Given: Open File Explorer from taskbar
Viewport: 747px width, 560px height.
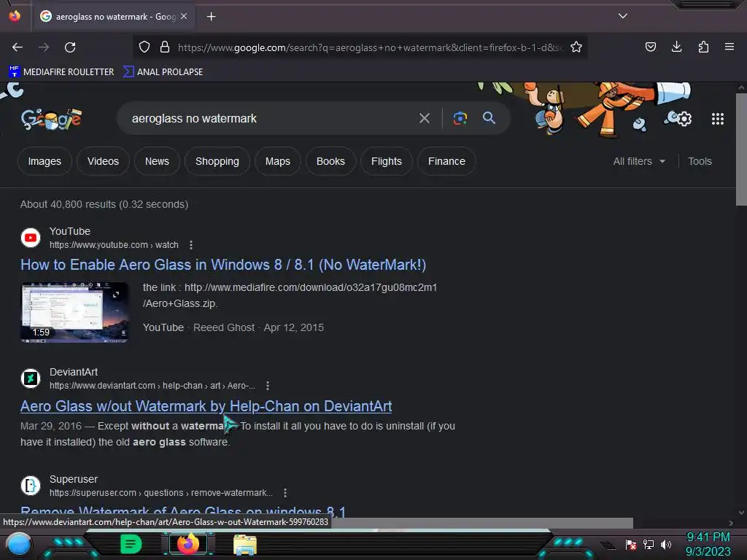Looking at the screenshot, I should 245,545.
